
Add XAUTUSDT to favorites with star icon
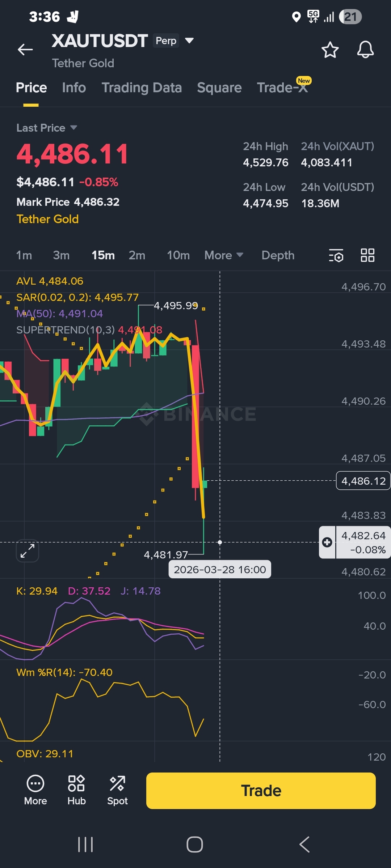330,50
